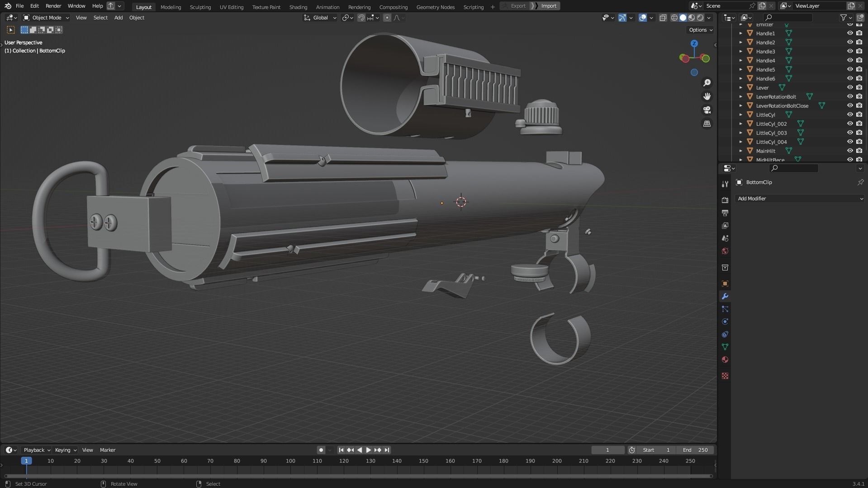Switch to the Modeling workspace tab
This screenshot has width=868, height=488.
pos(171,7)
